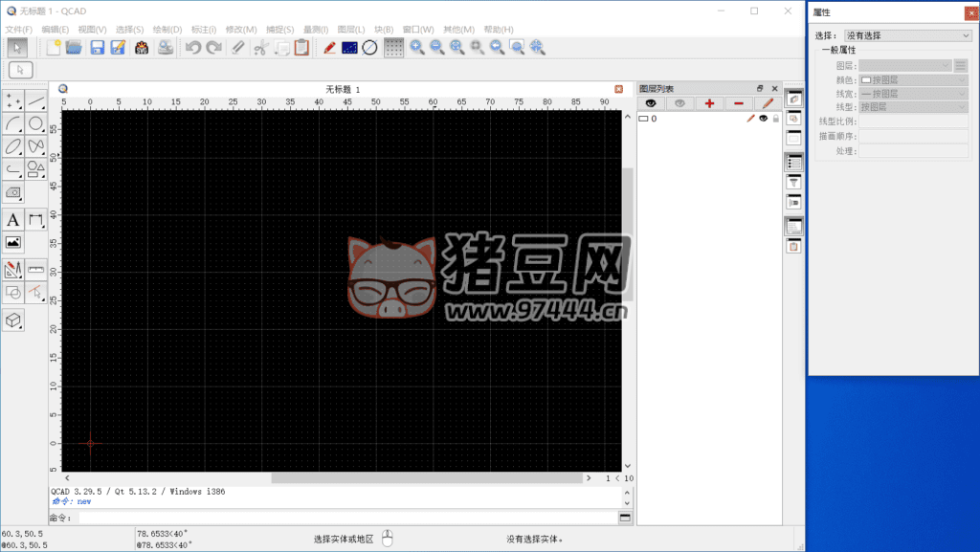
Task: Click the command line input field
Action: tap(345, 518)
